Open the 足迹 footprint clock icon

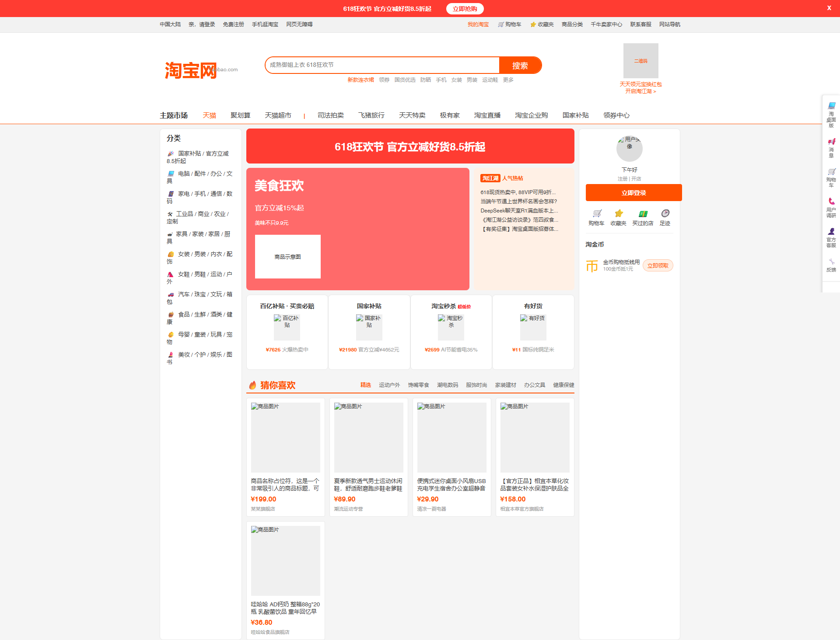click(x=665, y=214)
